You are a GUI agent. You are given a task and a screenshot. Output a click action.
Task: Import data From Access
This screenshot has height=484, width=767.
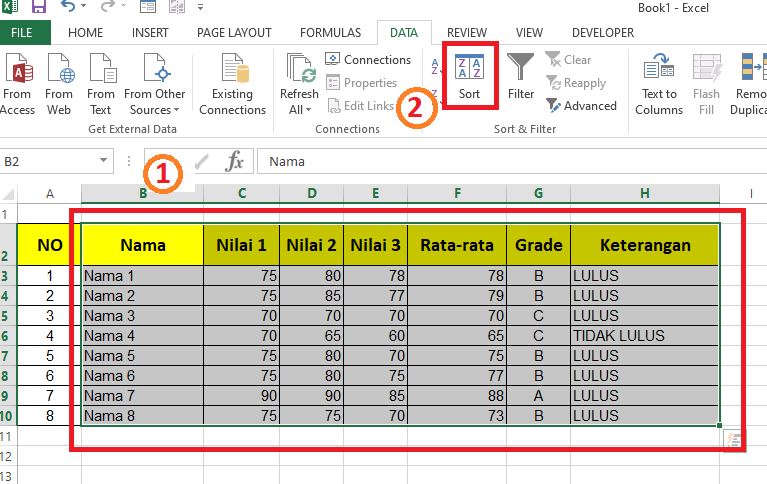pyautogui.click(x=18, y=84)
